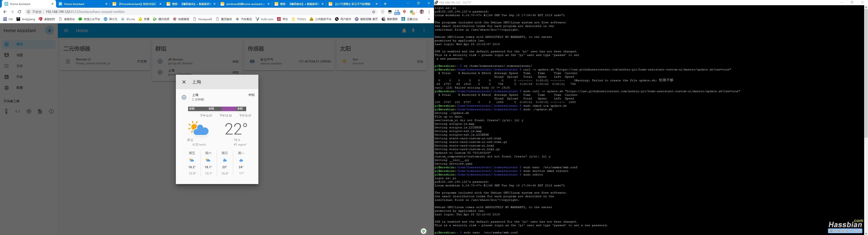Open the Services developer tool (remote icon)
The width and height of the screenshot is (868, 235).
(6, 111)
